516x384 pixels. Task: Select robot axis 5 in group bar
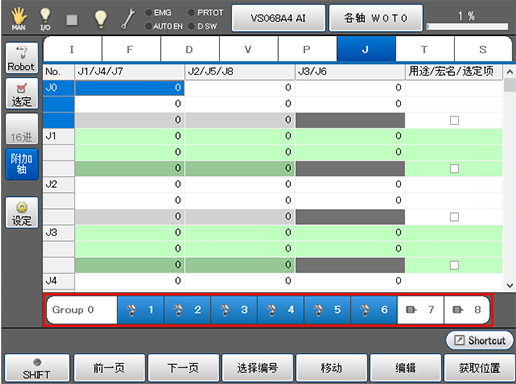tap(327, 310)
